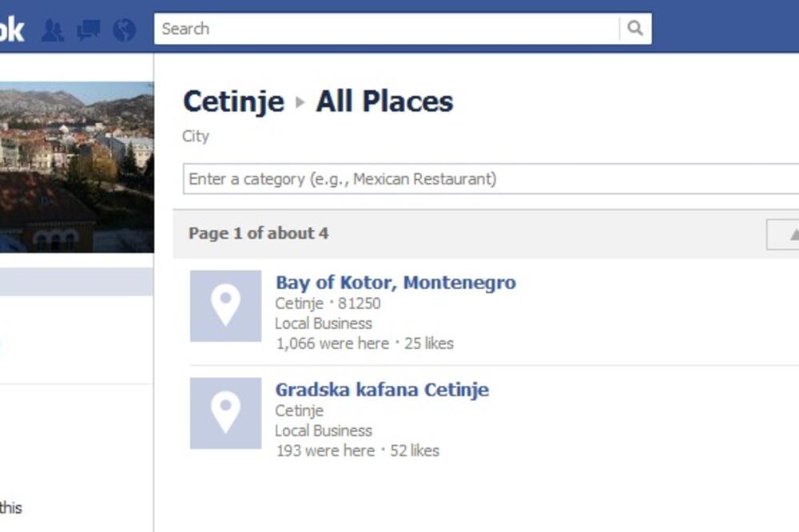Click the magnifying glass search icon
This screenshot has height=532, width=799.
point(635,29)
